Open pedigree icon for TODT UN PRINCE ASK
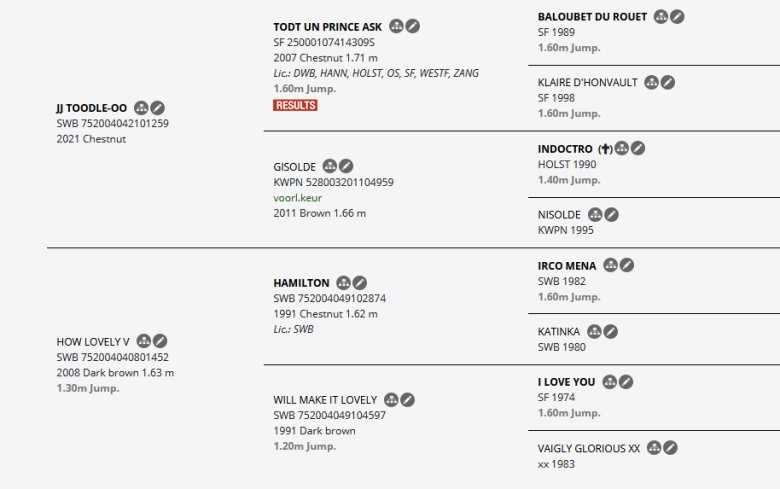Screen dimensions: 780x489 [396, 26]
